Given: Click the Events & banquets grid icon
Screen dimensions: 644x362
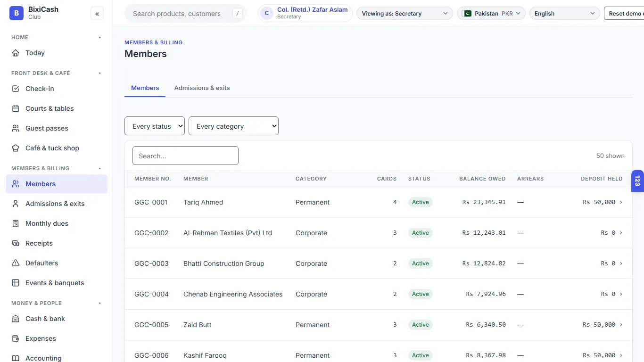Looking at the screenshot, I should click(16, 283).
